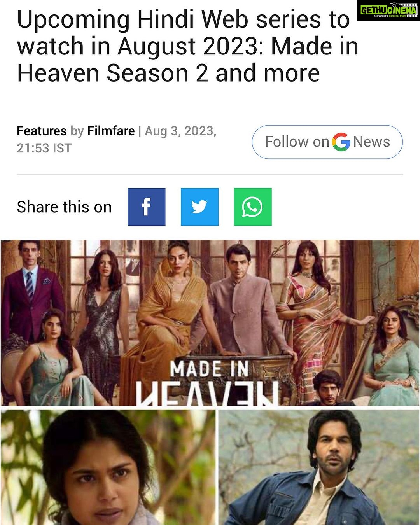Click the Share this on label
The image size is (420, 525).
click(x=64, y=207)
